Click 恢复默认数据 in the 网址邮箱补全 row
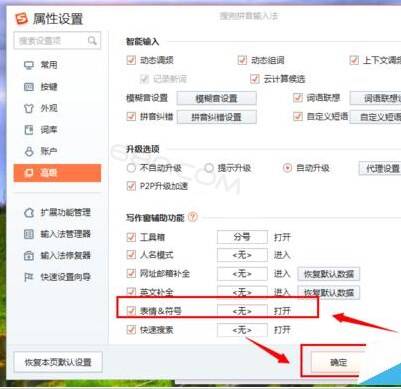 point(328,274)
